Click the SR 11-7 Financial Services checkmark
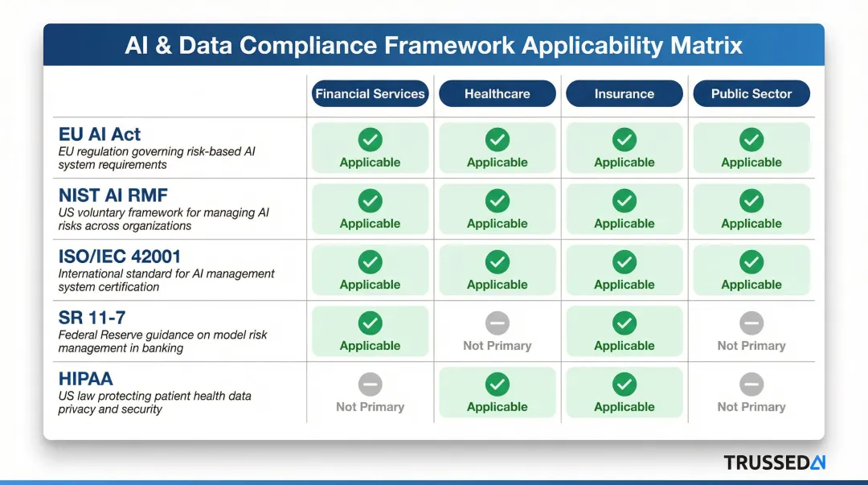Viewport: 868px width, 485px height. (x=370, y=322)
